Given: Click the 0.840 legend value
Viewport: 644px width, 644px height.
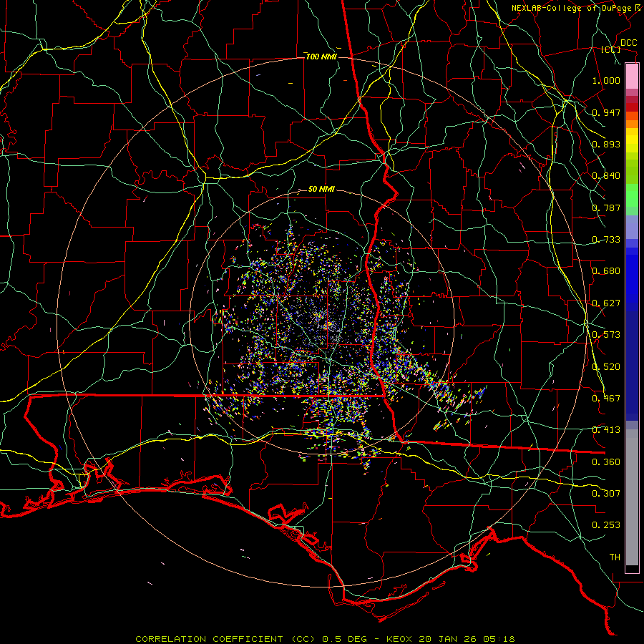Looking at the screenshot, I should pyautogui.click(x=606, y=176).
